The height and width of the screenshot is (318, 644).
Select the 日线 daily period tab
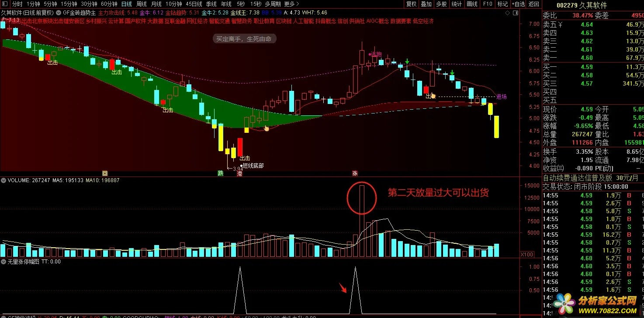[x=126, y=4]
